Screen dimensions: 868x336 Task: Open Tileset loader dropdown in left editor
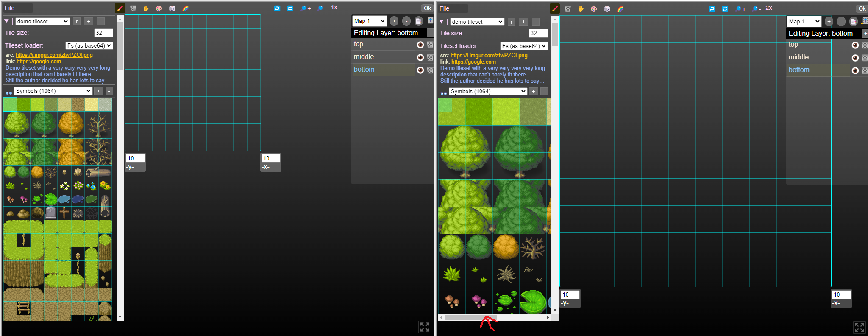point(89,45)
